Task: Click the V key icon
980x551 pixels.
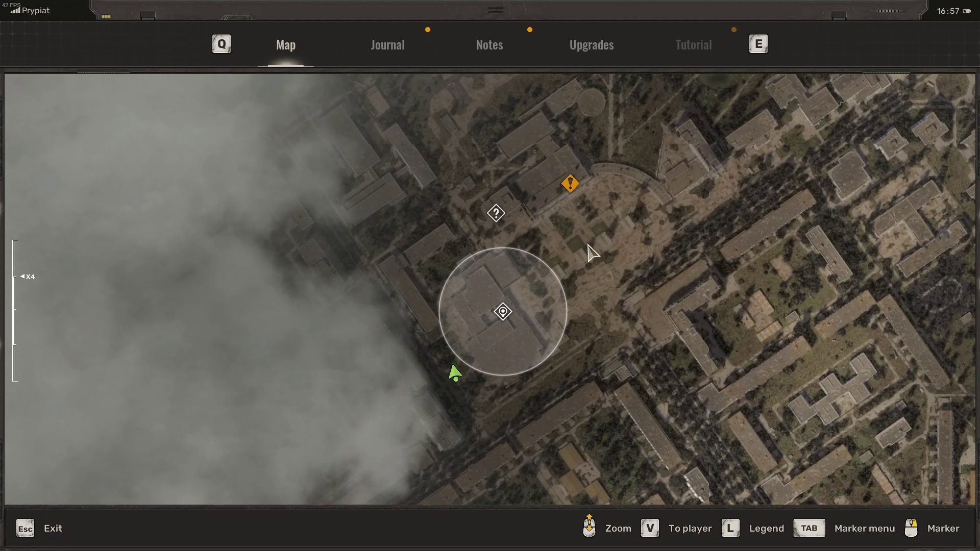Action: (x=650, y=528)
